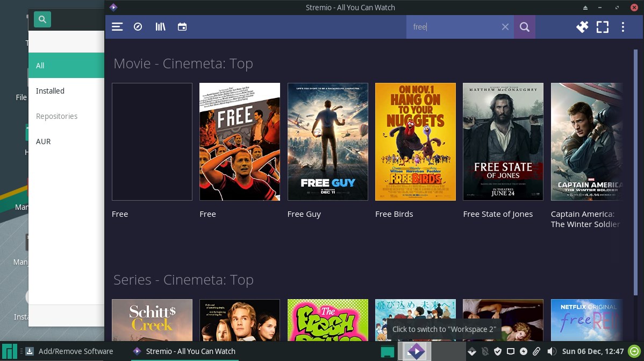Viewport: 644px width, 361px height.
Task: Select Repositories in Add/Remove Software sidebar
Action: (66, 116)
